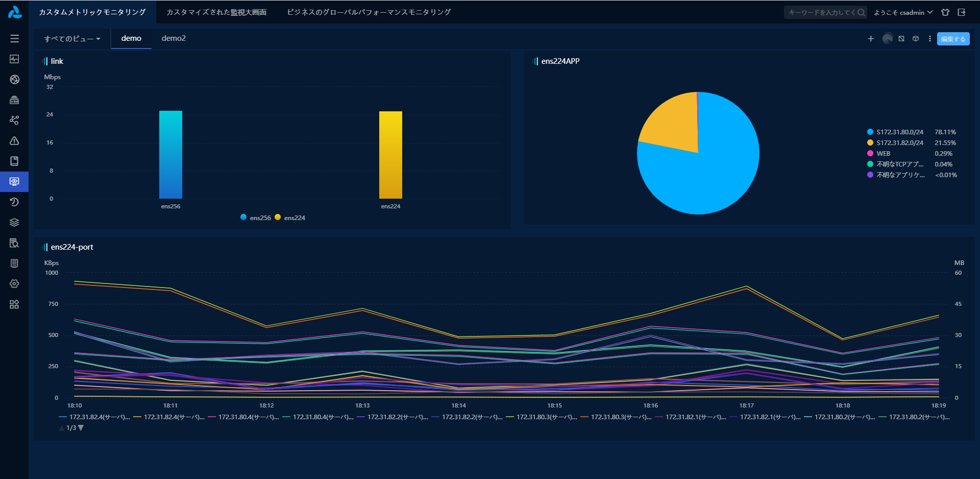Open カスタマイズされた監視大画面 top tab
The height and width of the screenshot is (479, 980).
point(216,12)
